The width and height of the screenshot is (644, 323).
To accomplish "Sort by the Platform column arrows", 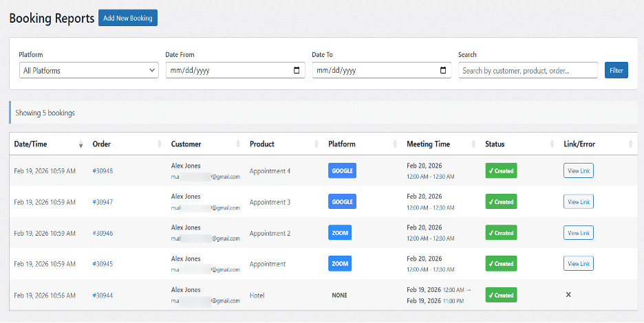I will tap(395, 144).
